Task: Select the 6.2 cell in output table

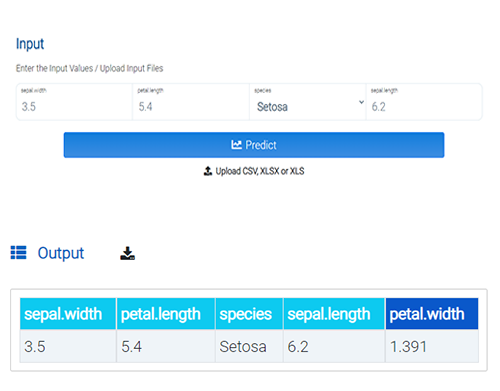Action: (x=334, y=346)
